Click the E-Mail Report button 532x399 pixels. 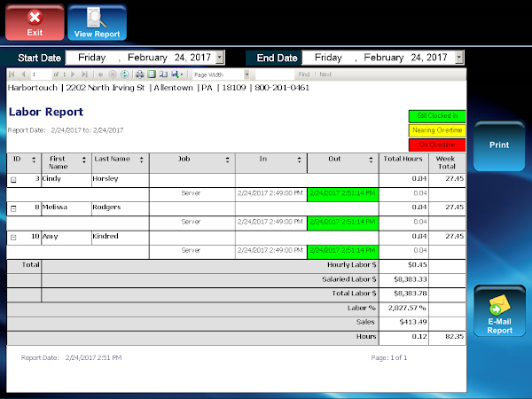coord(499,311)
